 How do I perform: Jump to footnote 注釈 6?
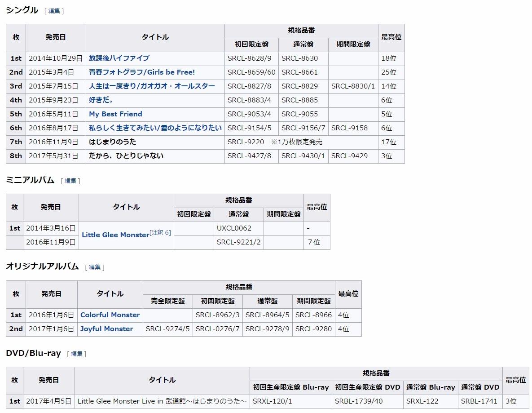tap(160, 232)
